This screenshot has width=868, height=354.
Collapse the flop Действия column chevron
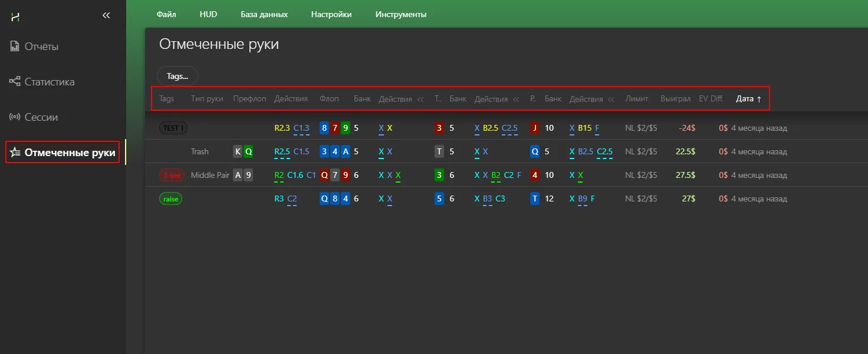tap(420, 100)
